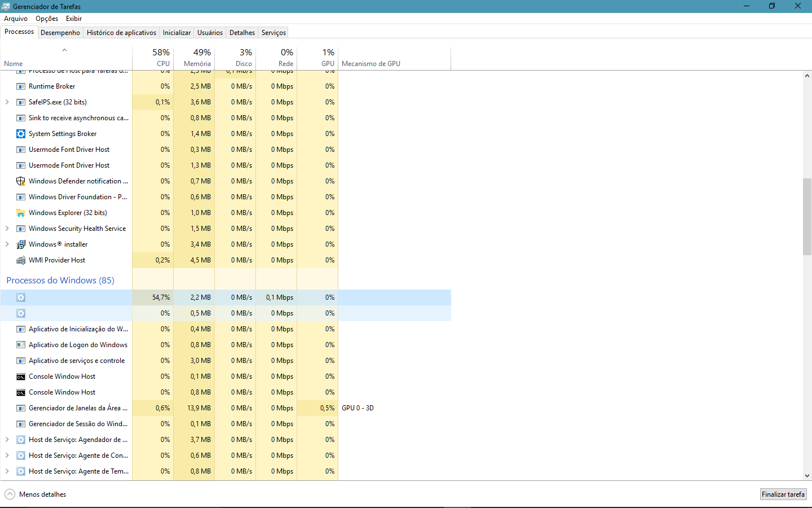The width and height of the screenshot is (812, 508).
Task: Click the Windows Explorer (32 bits) folder icon
Action: click(21, 213)
